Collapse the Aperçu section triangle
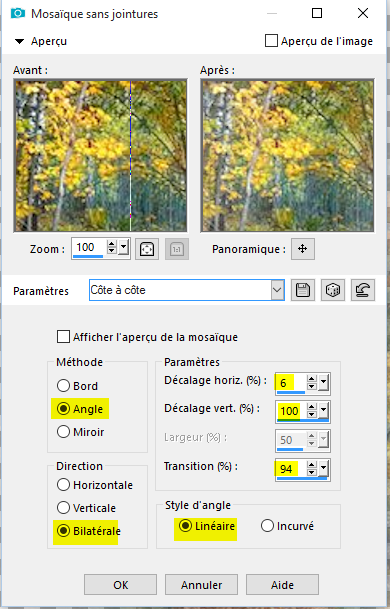 19,41
